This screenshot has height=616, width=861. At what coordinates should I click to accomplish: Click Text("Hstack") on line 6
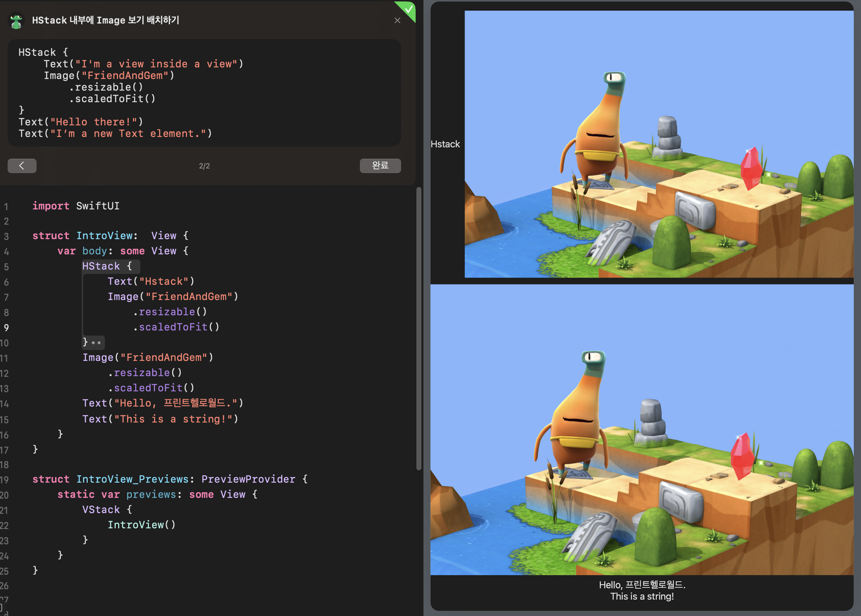click(x=151, y=282)
